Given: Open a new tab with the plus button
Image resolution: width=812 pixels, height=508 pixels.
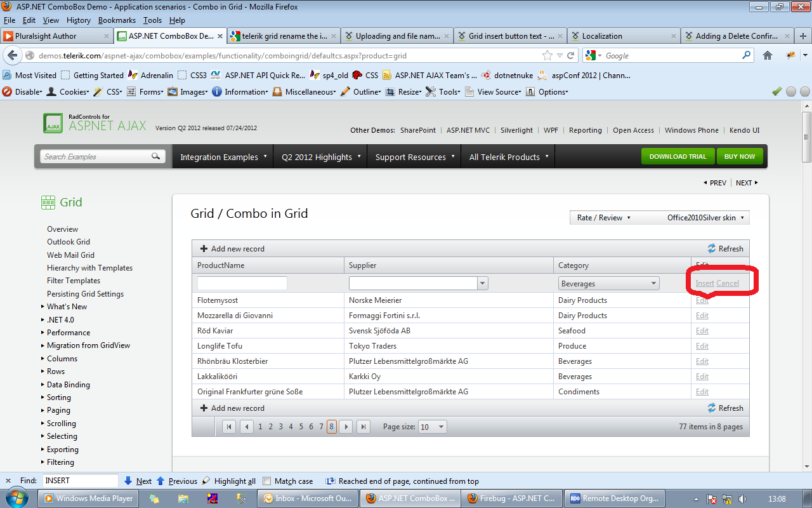Looking at the screenshot, I should click(x=803, y=36).
